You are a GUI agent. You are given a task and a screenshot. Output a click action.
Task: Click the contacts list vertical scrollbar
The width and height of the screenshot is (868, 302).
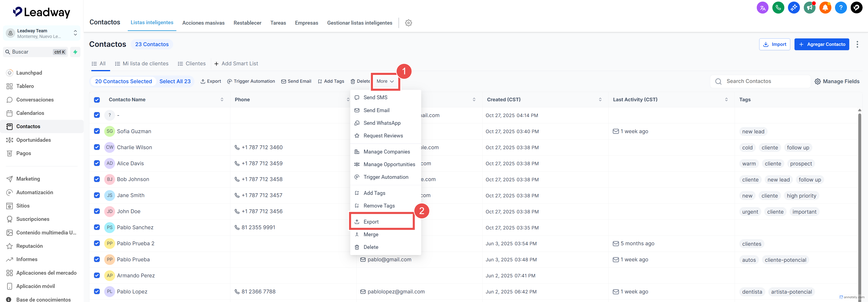(859, 202)
